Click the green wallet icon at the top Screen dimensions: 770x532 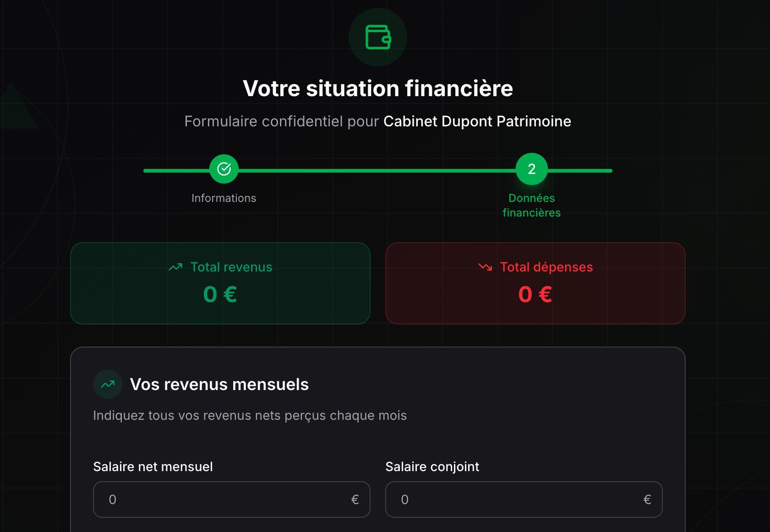click(377, 37)
